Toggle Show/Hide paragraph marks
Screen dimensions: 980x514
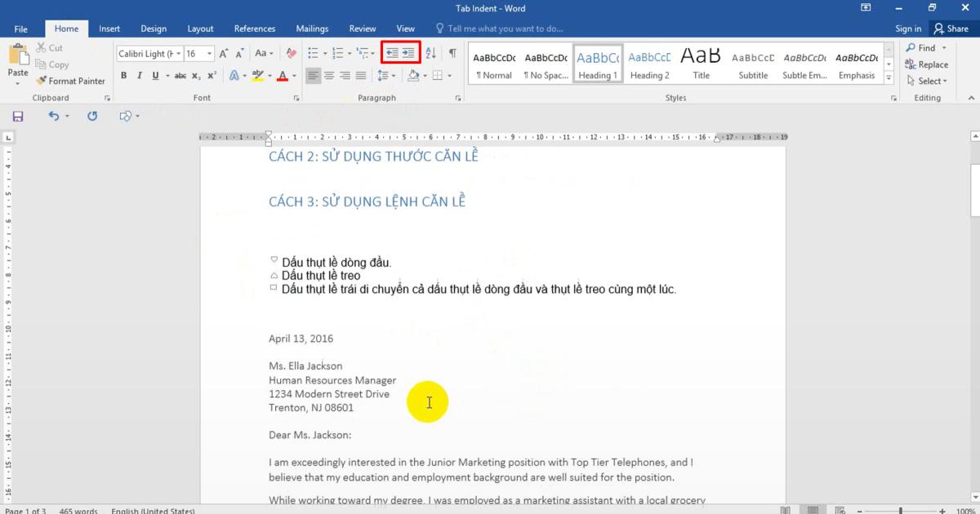[452, 54]
